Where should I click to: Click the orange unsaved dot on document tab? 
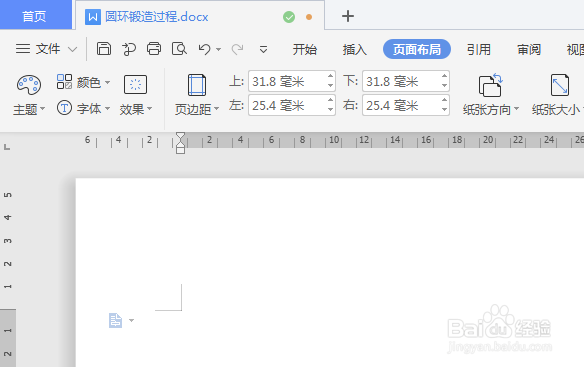tap(309, 17)
